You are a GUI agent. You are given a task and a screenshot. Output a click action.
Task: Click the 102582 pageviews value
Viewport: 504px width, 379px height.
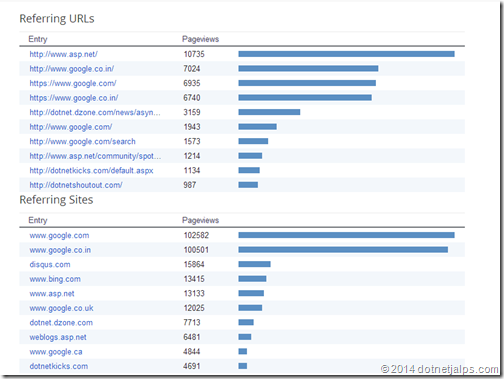pos(196,235)
